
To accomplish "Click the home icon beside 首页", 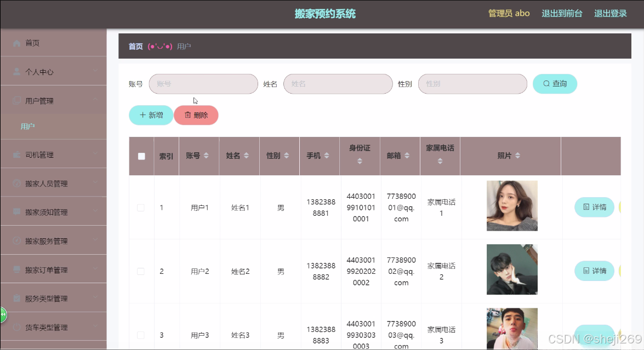I will (16, 43).
